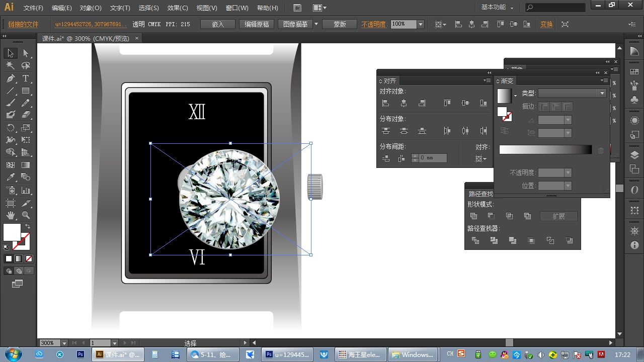Open Align To options dropdown in Align panel
The height and width of the screenshot is (362, 644).
click(x=481, y=159)
